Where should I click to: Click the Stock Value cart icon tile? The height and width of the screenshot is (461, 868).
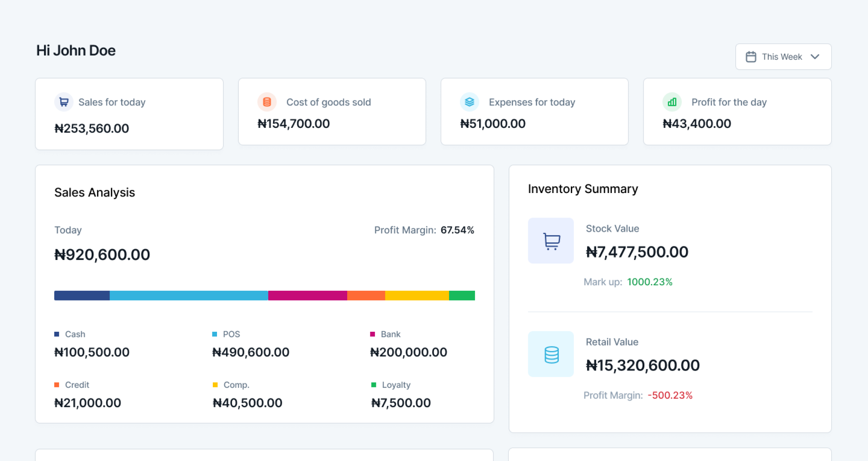pyautogui.click(x=551, y=241)
